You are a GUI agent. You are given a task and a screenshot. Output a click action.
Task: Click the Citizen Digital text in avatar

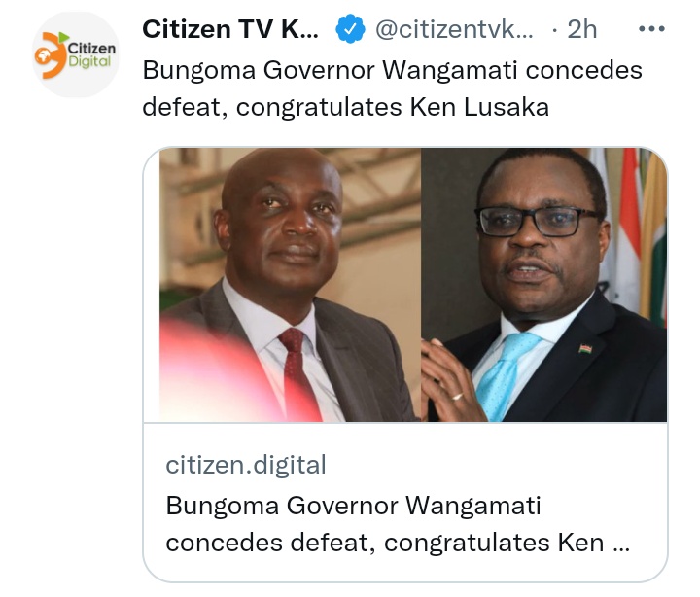(90, 54)
